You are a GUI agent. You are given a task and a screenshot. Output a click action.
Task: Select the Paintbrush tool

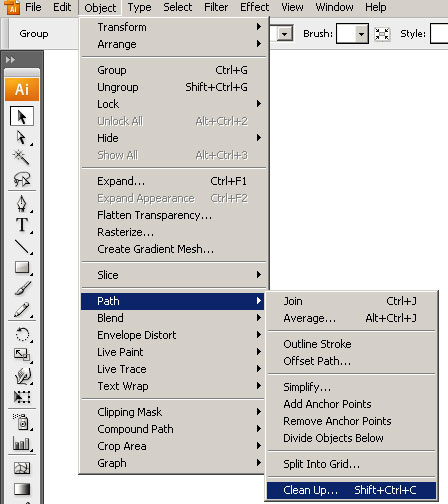(x=22, y=289)
